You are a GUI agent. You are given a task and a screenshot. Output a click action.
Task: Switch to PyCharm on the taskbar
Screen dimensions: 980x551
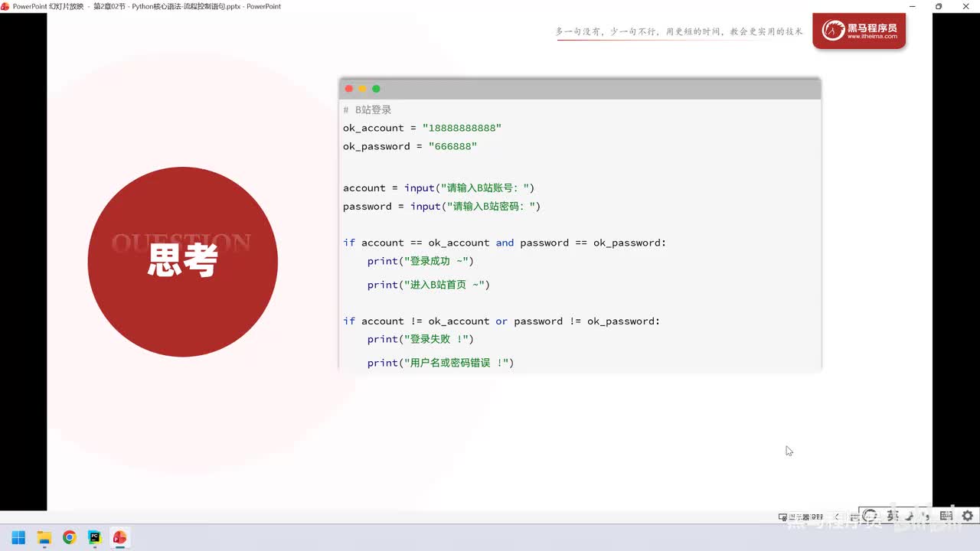94,537
